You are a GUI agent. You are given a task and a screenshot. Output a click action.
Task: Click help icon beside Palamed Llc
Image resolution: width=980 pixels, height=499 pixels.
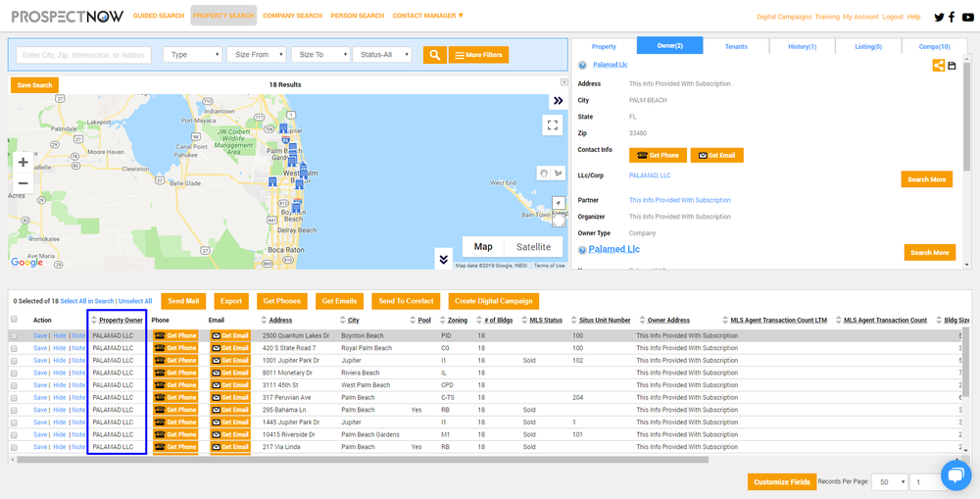click(582, 249)
